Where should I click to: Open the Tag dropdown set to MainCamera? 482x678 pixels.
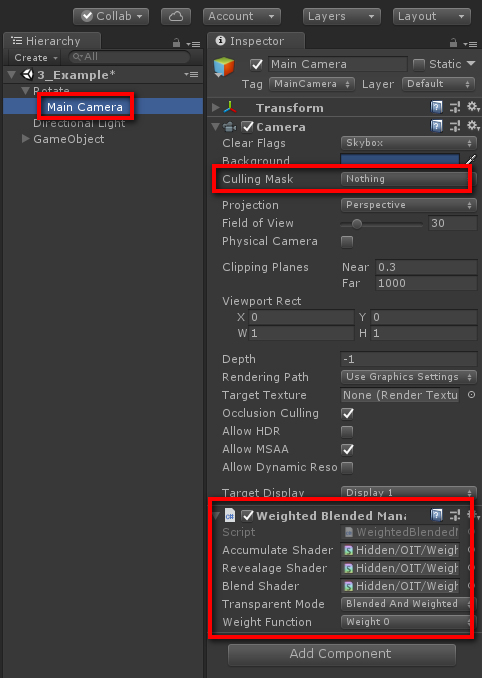click(312, 84)
